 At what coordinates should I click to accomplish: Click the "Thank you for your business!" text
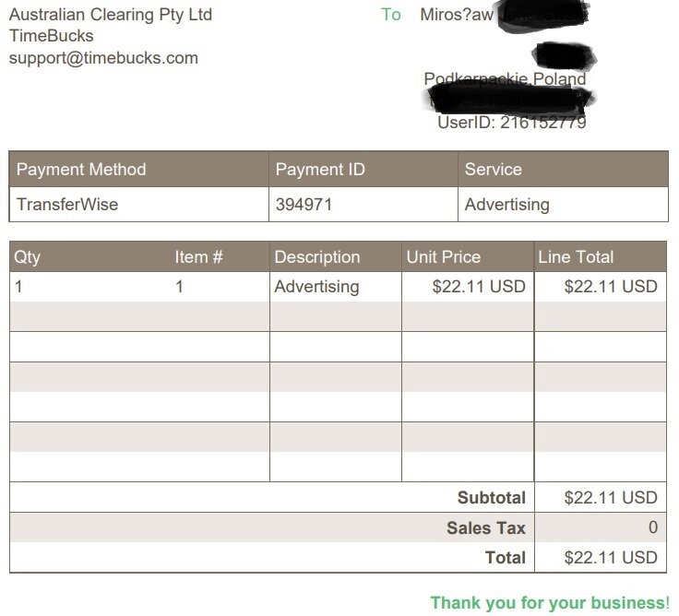(x=550, y=603)
